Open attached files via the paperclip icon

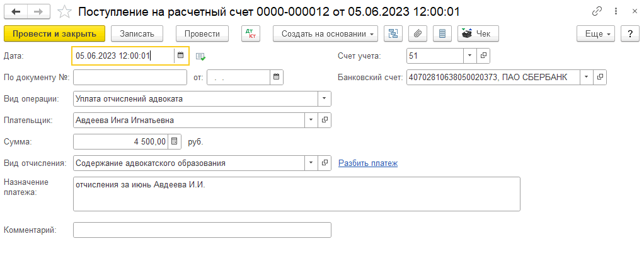click(x=417, y=34)
